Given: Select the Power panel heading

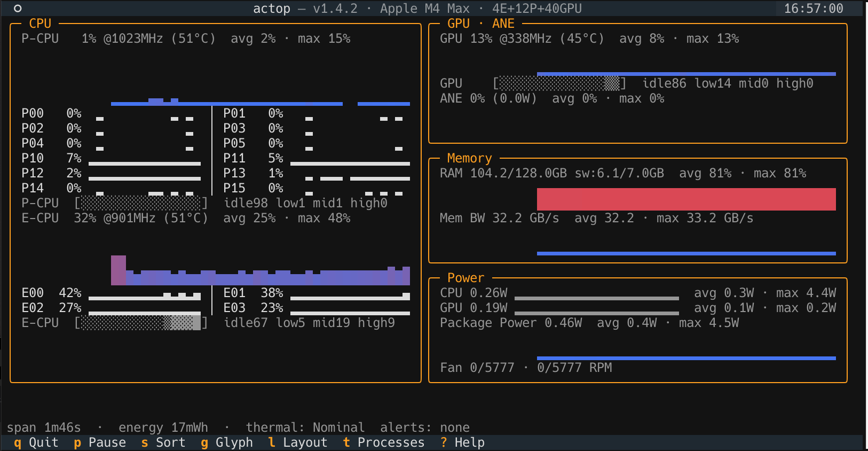Looking at the screenshot, I should point(465,278).
